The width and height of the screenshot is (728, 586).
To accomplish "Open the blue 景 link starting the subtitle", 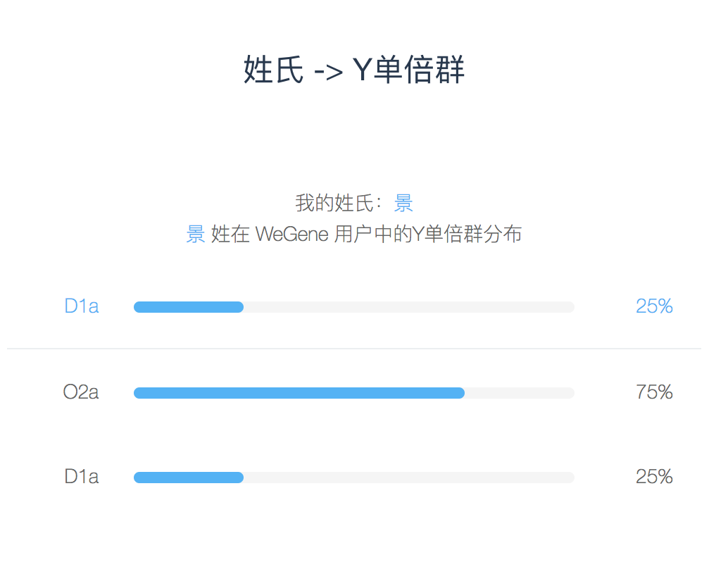I will click(x=196, y=234).
